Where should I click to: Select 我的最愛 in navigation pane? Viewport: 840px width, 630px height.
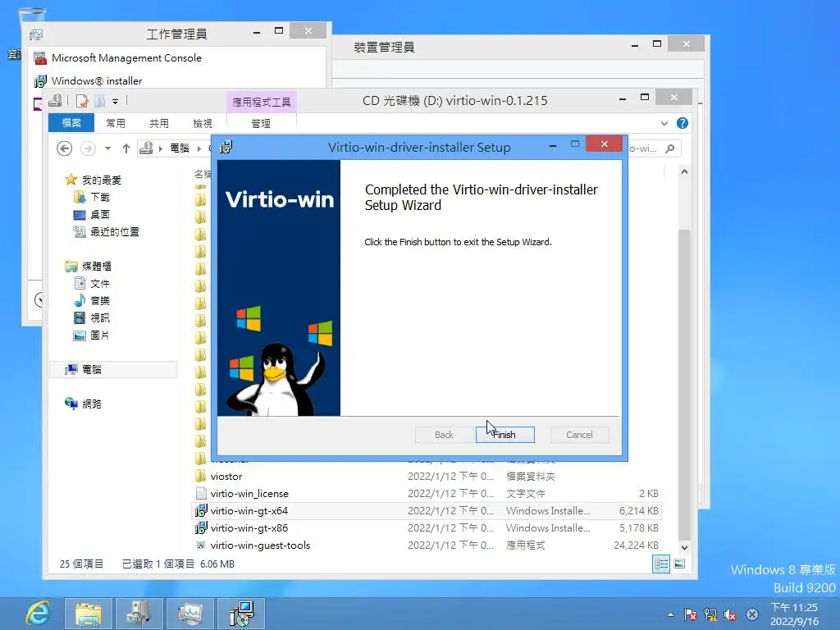101,180
